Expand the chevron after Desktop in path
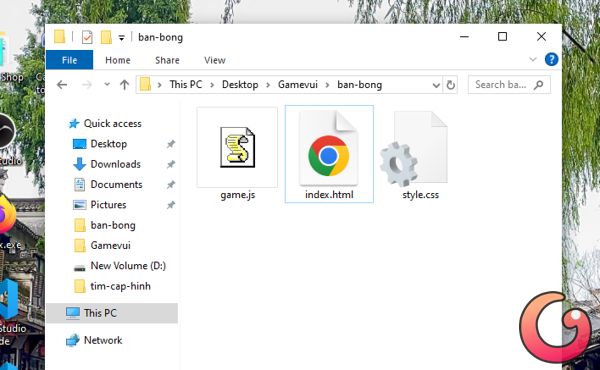This screenshot has height=370, width=600. 268,85
